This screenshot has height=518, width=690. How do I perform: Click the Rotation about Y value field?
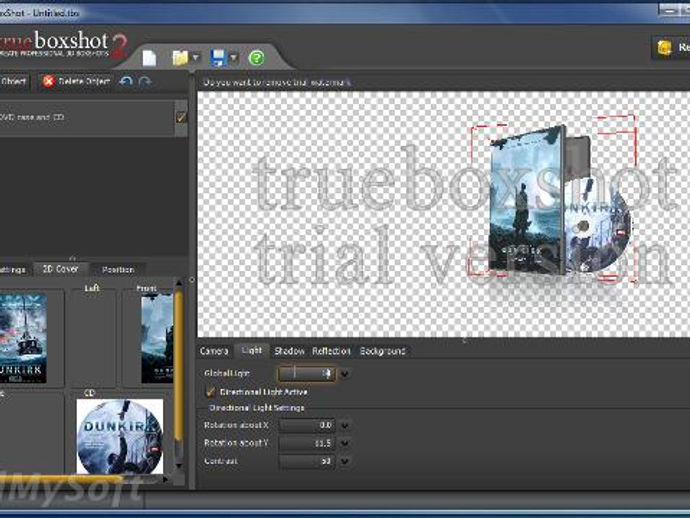(x=306, y=443)
